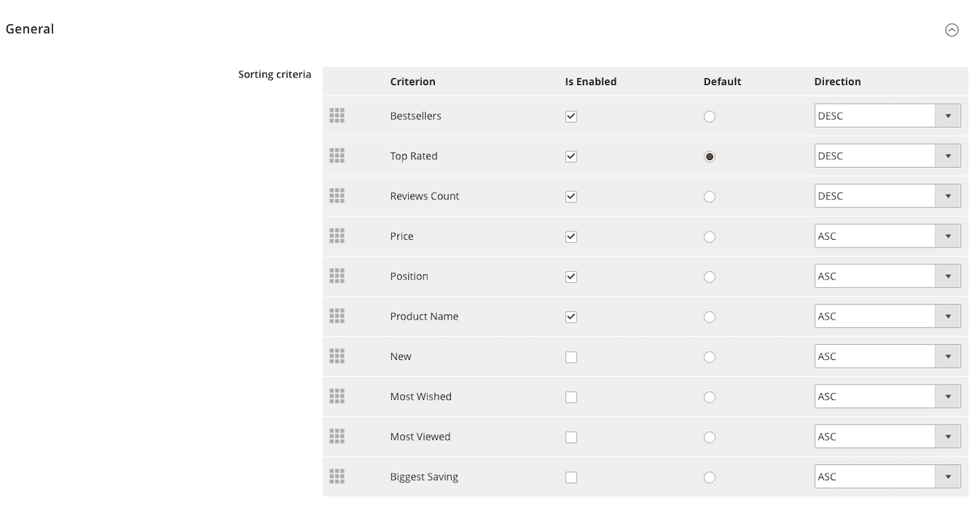Enable the Most Viewed criterion checkbox
980x511 pixels.
coord(571,437)
